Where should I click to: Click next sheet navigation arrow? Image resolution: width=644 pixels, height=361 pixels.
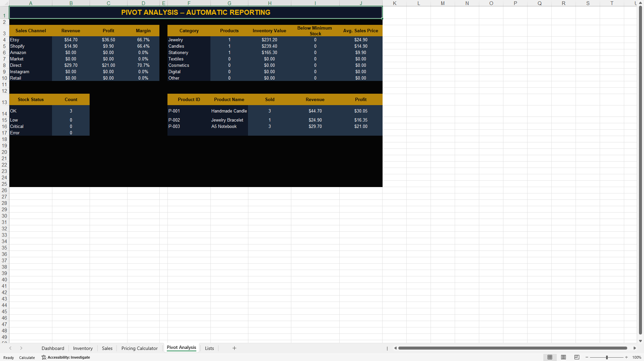pyautogui.click(x=21, y=348)
